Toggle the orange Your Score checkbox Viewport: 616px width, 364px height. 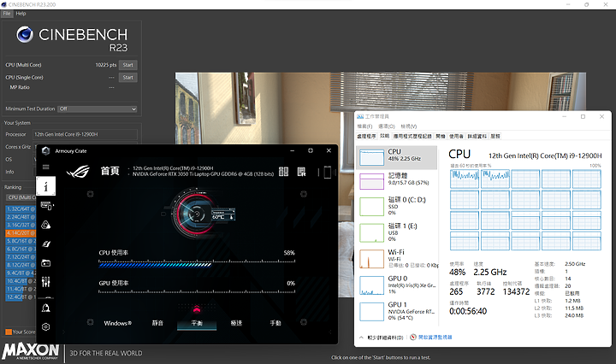[8, 332]
